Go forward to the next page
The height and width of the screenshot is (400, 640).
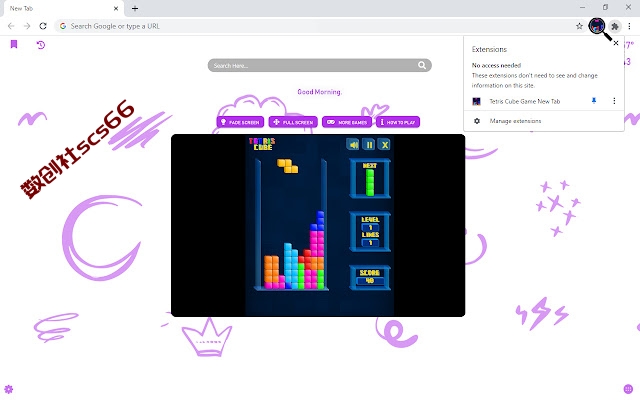[27, 26]
